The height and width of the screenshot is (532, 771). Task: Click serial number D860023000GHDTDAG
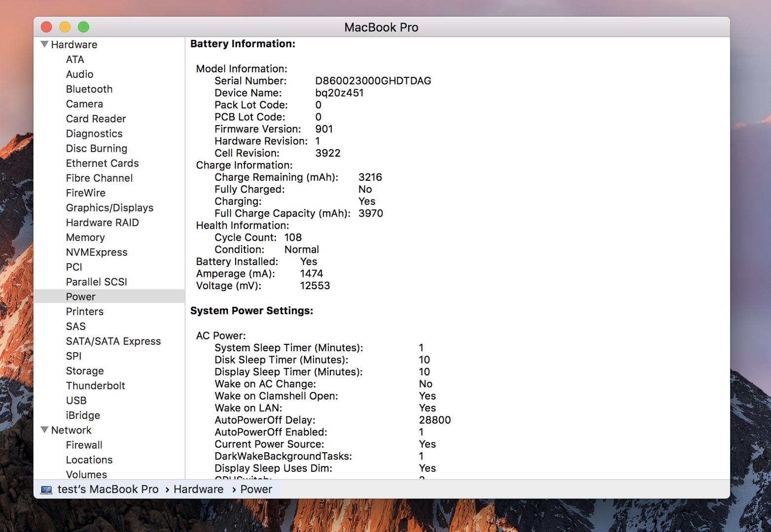[x=373, y=81]
